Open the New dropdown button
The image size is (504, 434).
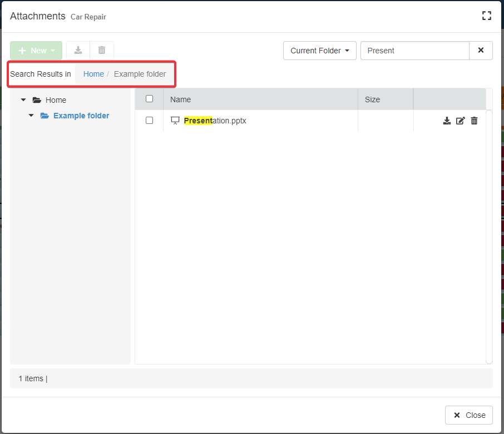36,51
